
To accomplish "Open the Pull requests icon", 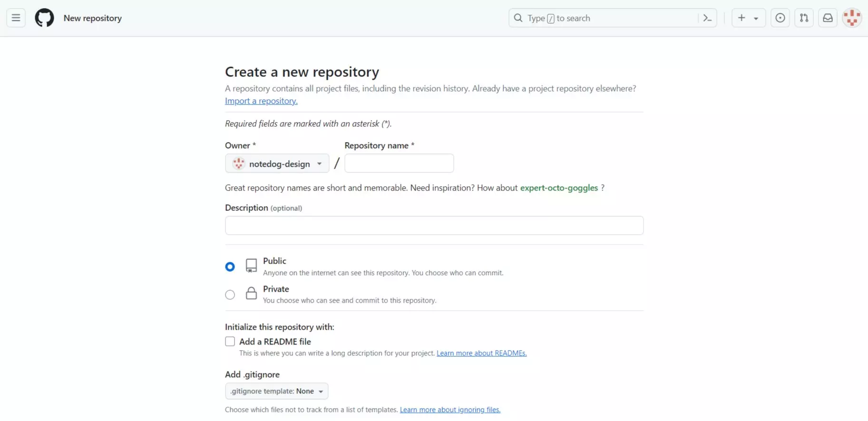I will click(x=804, y=18).
